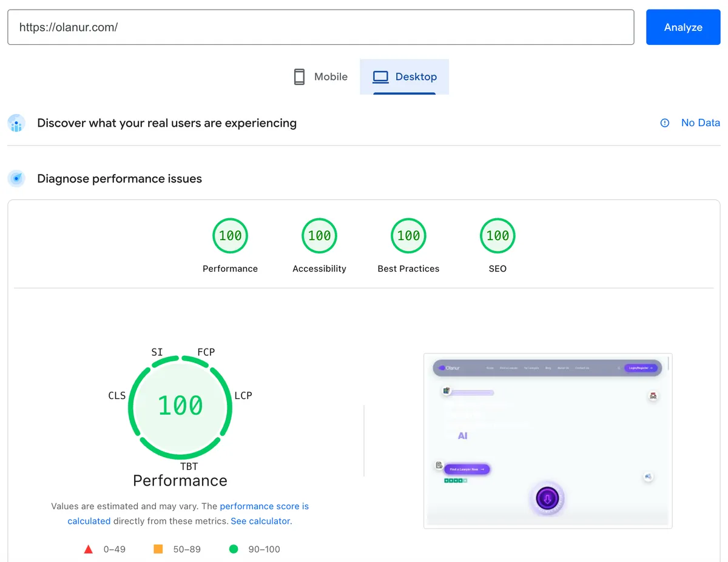The height and width of the screenshot is (562, 728).
Task: Click the SI metric label on gauge
Action: 157,352
